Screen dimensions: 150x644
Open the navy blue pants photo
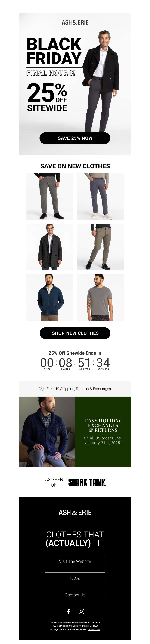pos(100,197)
